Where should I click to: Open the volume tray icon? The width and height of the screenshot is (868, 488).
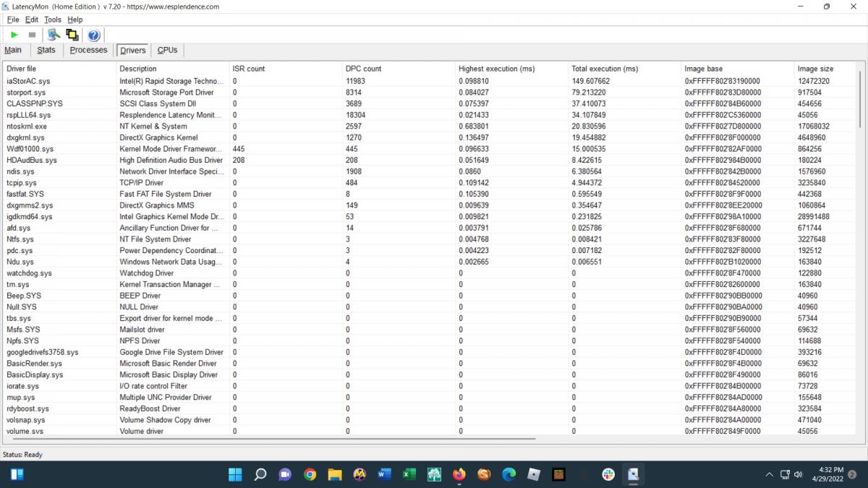pyautogui.click(x=799, y=474)
